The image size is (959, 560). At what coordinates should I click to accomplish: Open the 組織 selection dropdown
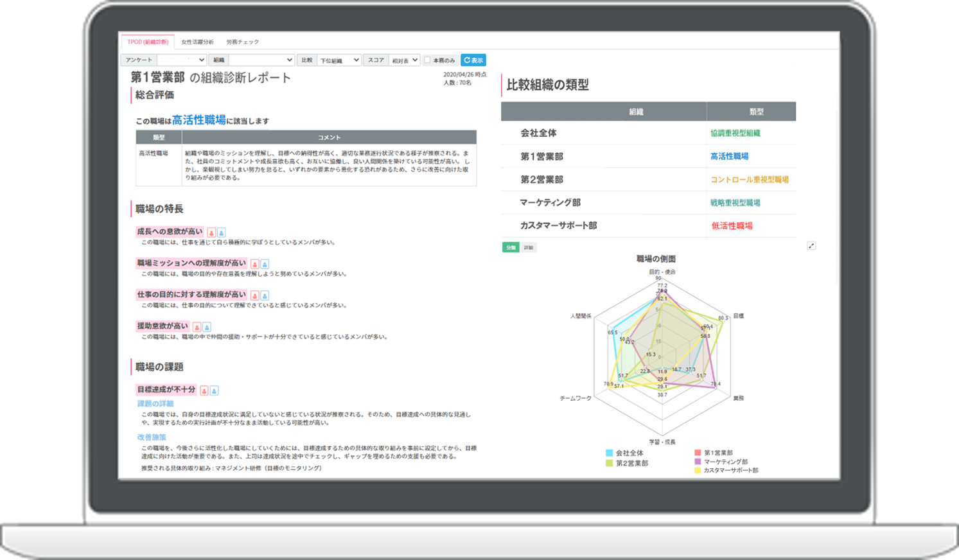click(x=261, y=60)
